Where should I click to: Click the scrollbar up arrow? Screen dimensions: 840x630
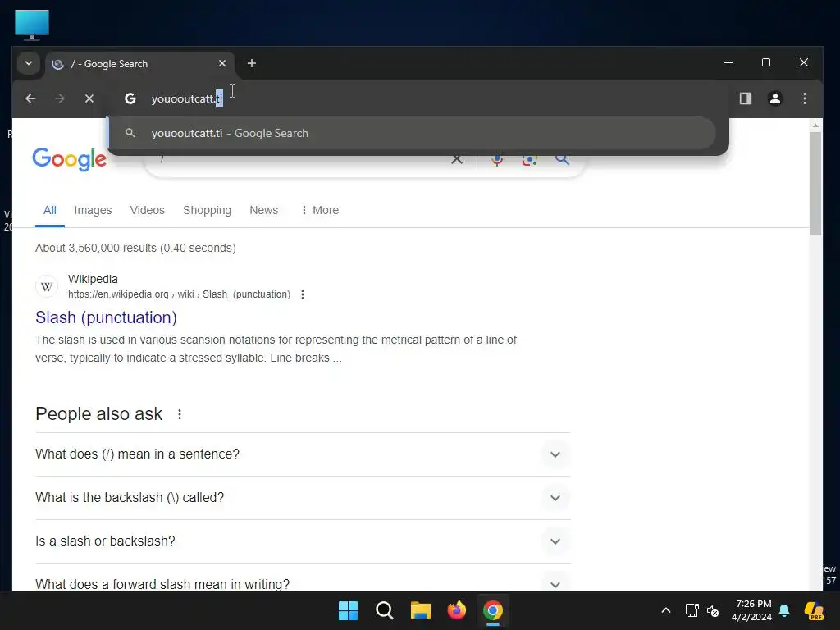815,126
